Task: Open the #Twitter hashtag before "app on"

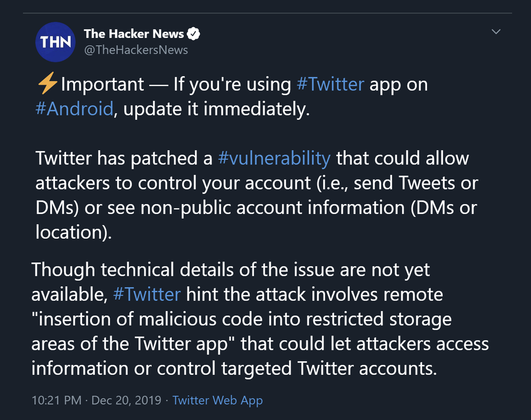Action: click(x=330, y=84)
